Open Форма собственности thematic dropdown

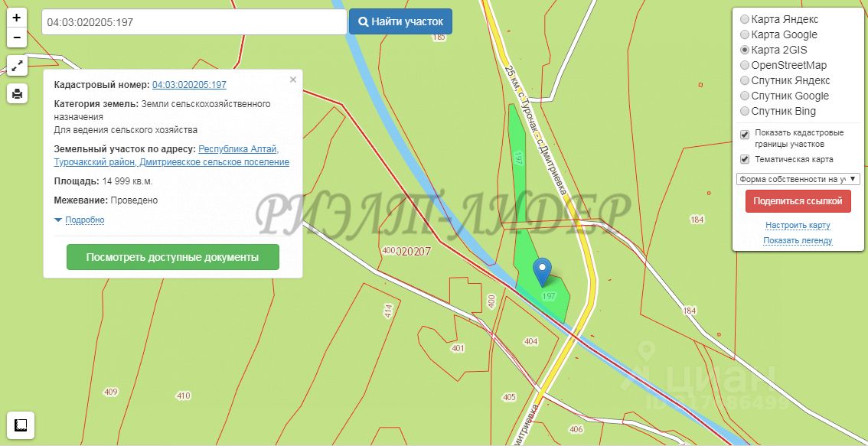pyautogui.click(x=798, y=179)
